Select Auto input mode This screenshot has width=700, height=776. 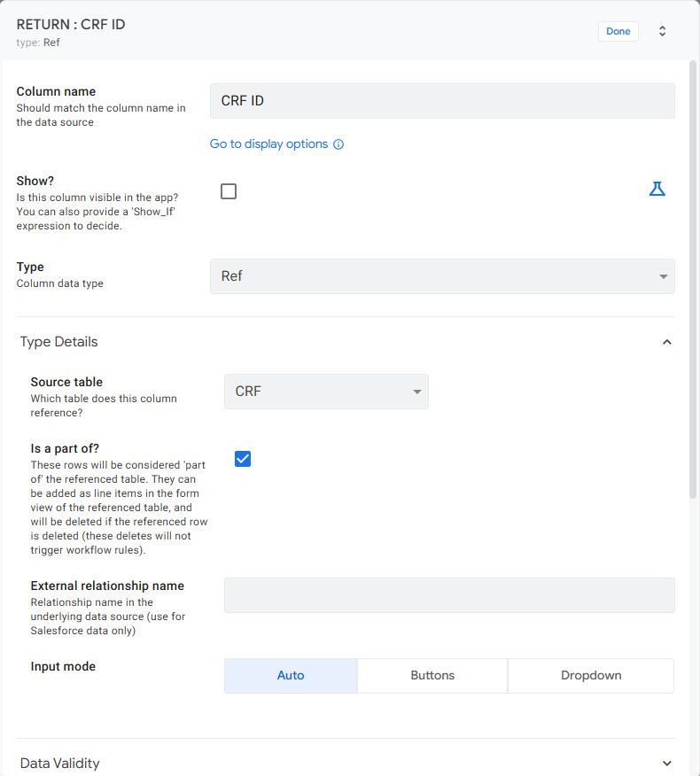[x=291, y=676]
